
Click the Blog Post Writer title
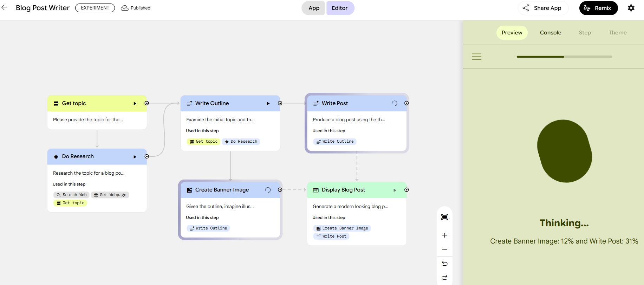coord(43,8)
